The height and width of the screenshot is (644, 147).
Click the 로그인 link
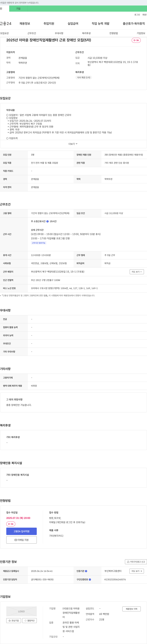coord(137,15)
